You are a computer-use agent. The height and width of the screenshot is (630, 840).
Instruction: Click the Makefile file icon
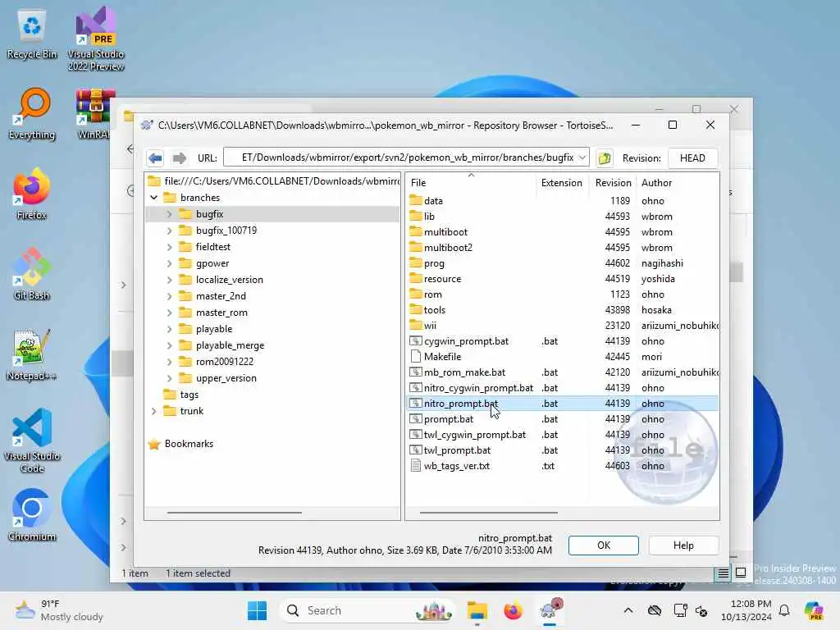(416, 356)
